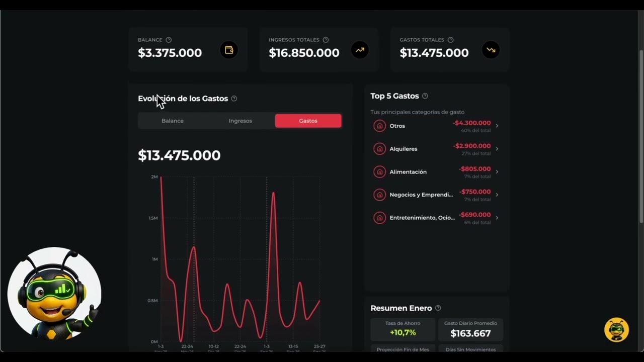Click the Días Sin Movimientos card
Screen dimensions: 644x362
pyautogui.click(x=470, y=349)
